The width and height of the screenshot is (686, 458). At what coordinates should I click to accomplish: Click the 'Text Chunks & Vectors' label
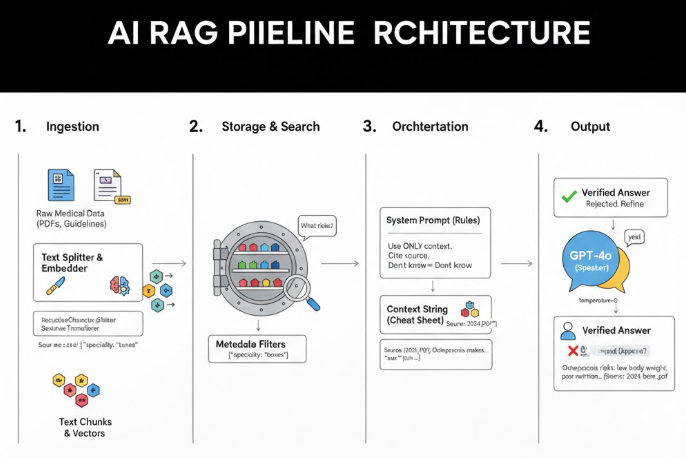click(85, 427)
